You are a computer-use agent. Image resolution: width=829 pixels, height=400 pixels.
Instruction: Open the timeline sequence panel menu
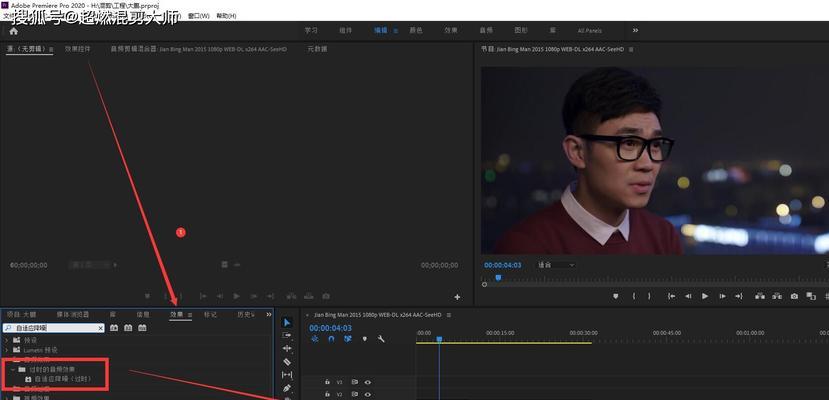(x=449, y=315)
